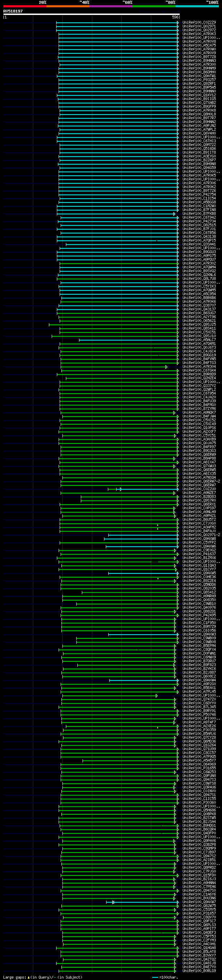The image size is (222, 980).
Task: Click the query name AV518197
Action: tap(13, 11)
